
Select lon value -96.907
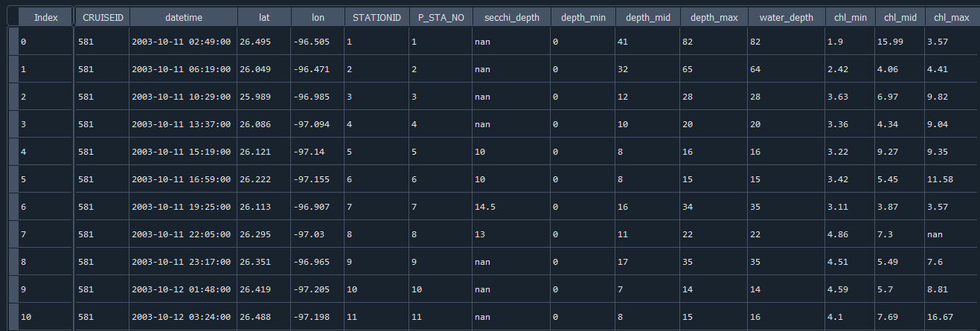coord(318,206)
